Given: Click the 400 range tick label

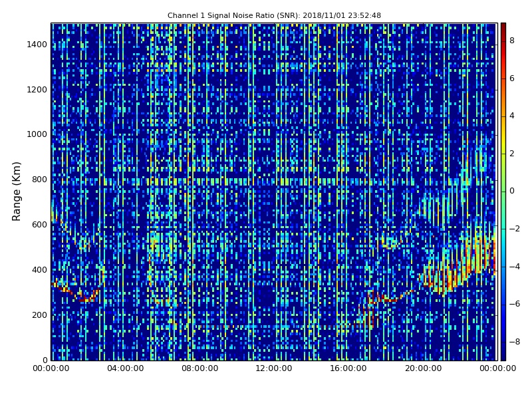Looking at the screenshot, I should pos(39,269).
